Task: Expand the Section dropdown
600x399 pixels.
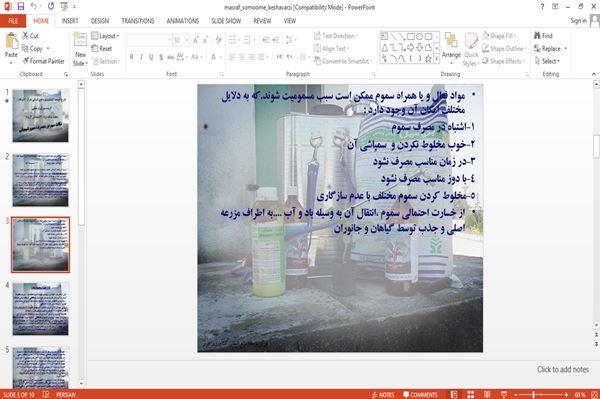Action: click(x=106, y=61)
